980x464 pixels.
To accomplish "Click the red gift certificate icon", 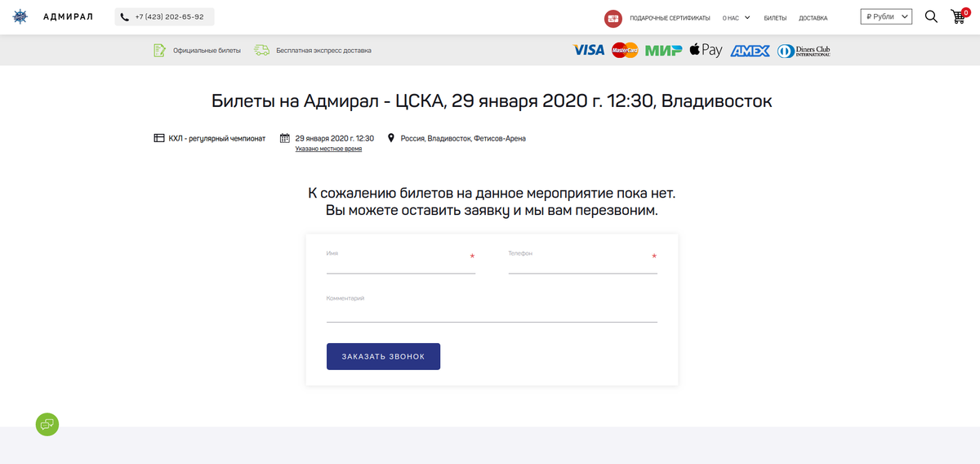I will coord(613,18).
